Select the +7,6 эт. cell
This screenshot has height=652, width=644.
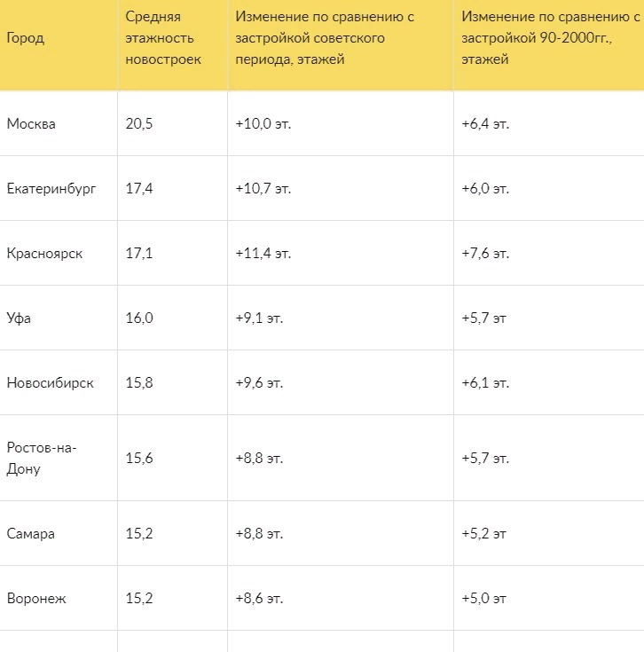click(485, 254)
